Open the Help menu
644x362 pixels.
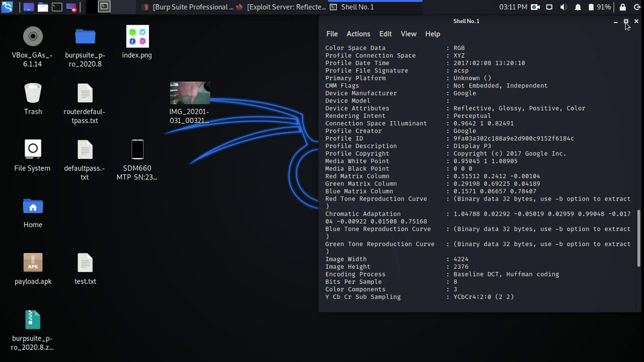[x=433, y=34]
